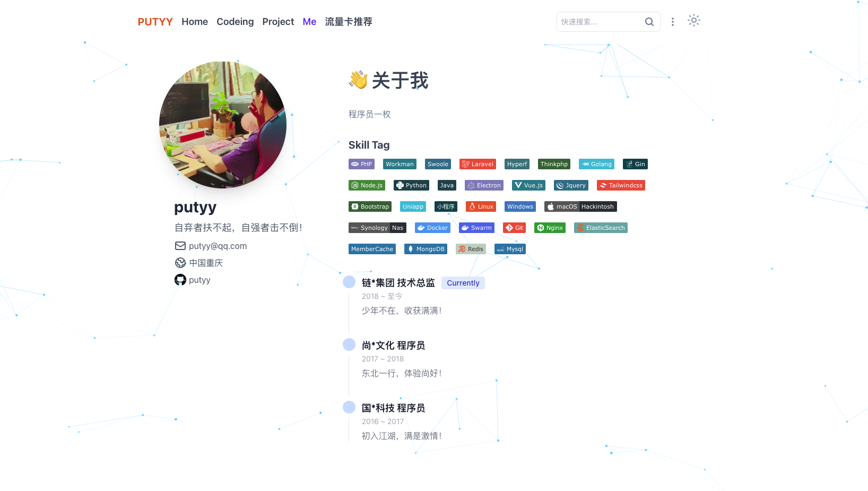Click the email envelope icon
868x491 pixels.
tap(180, 246)
